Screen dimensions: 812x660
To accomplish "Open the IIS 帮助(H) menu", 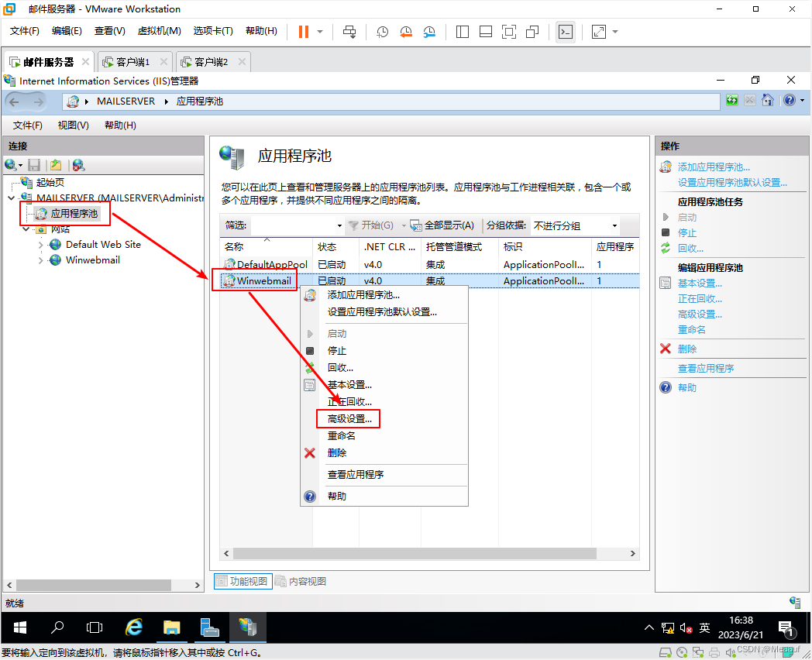I will pos(120,125).
